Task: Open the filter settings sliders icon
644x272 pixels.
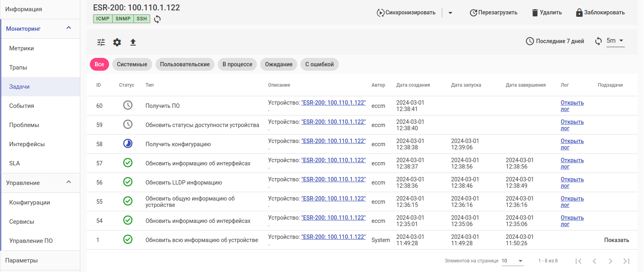Action: coord(101,42)
